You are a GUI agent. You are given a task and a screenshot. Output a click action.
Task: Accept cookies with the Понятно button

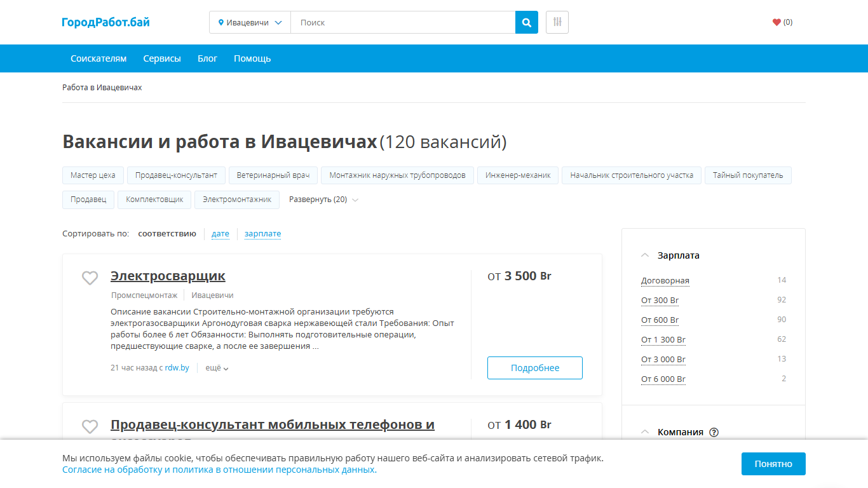(x=773, y=464)
